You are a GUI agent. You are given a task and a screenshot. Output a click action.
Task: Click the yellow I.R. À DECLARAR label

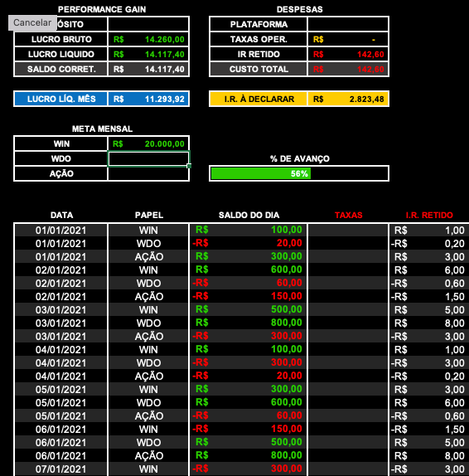tap(259, 99)
